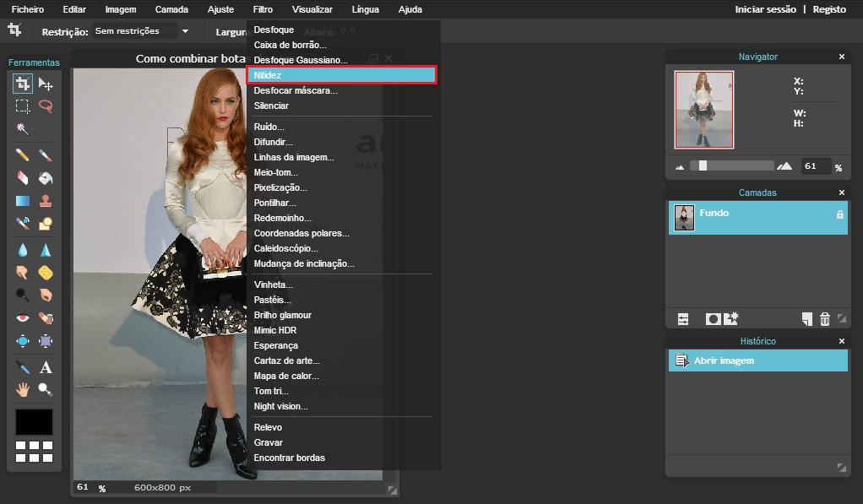
Task: Select the Clone Stamp tool
Action: tap(46, 201)
